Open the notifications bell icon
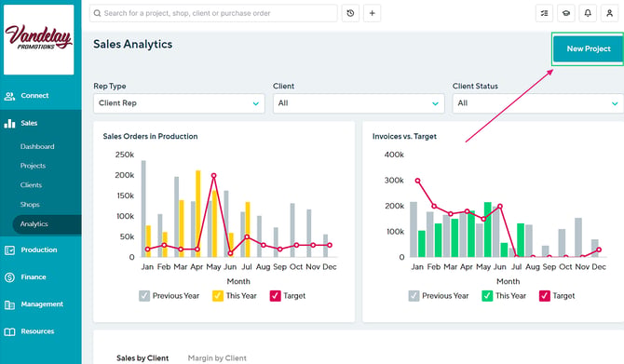Image resolution: width=624 pixels, height=364 pixels. point(588,13)
